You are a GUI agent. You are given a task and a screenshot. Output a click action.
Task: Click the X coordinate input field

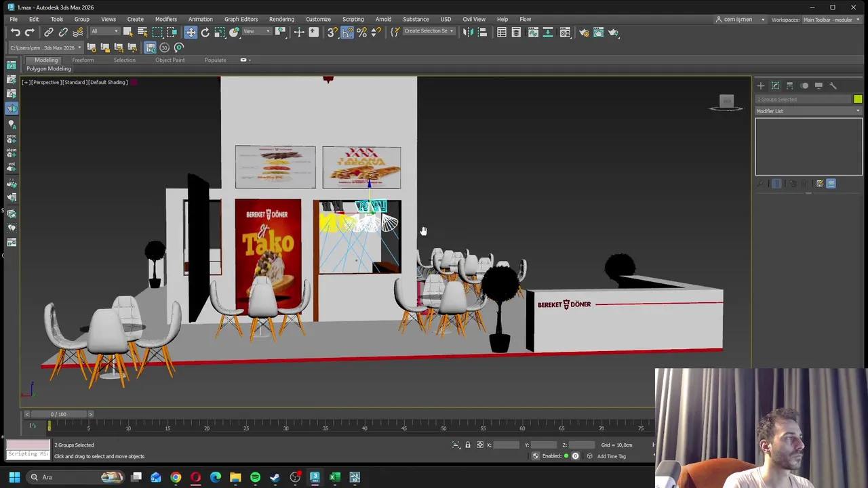[507, 445]
